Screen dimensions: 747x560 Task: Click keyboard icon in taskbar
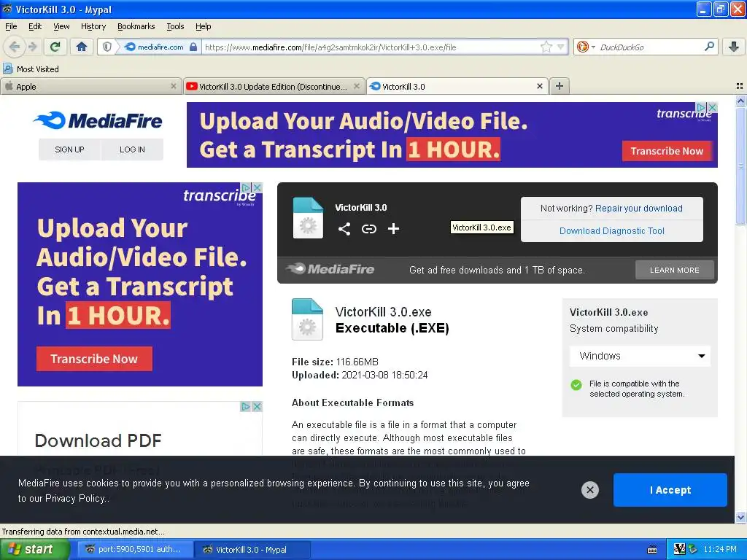pos(652,550)
